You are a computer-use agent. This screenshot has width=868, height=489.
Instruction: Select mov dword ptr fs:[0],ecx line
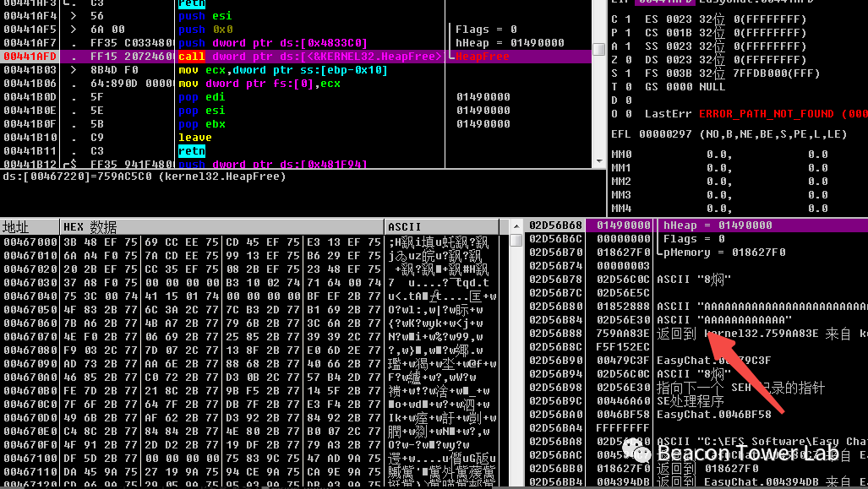point(259,84)
